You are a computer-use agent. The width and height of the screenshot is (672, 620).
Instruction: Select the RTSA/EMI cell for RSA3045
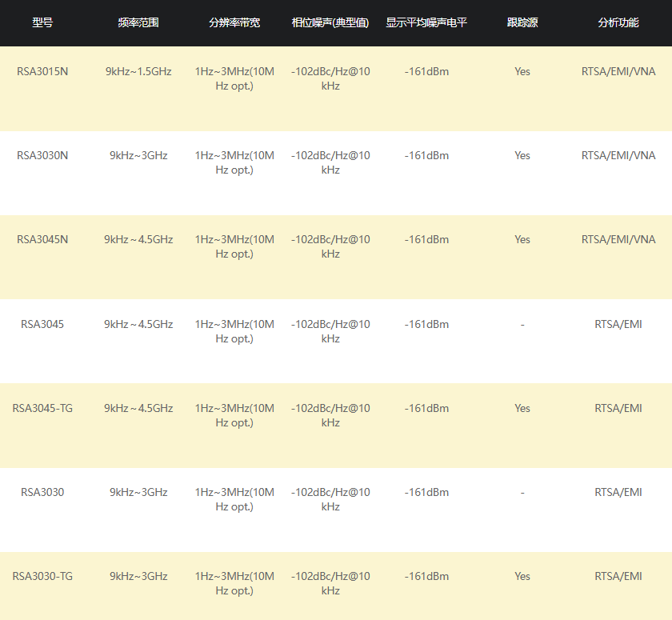(618, 324)
